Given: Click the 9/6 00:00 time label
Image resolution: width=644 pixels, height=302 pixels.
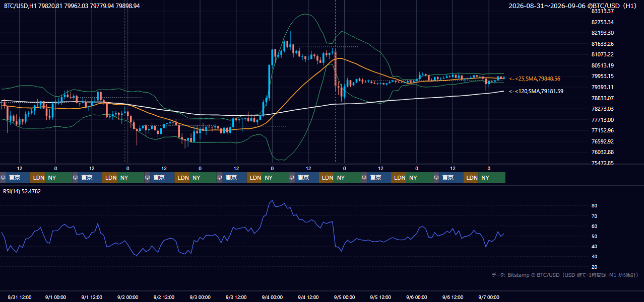Looking at the screenshot, I should (x=417, y=297).
